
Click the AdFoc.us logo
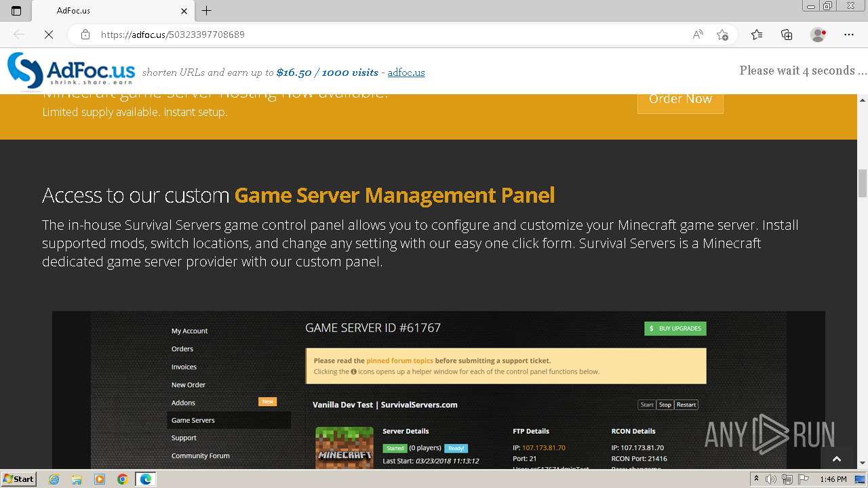tap(71, 71)
